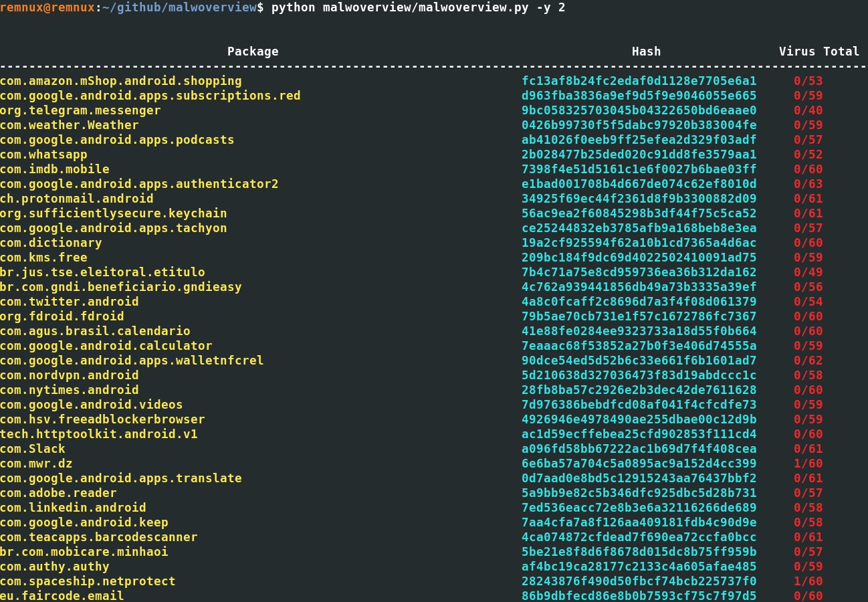Viewport: 868px width, 602px height.
Task: Click com.google.android.apps.podcasts package
Action: point(117,140)
